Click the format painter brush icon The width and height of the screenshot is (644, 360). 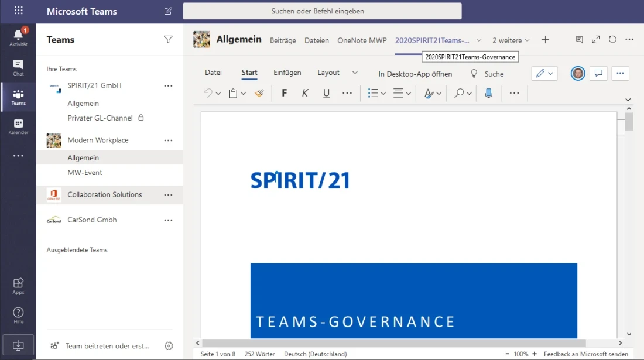coord(259,93)
